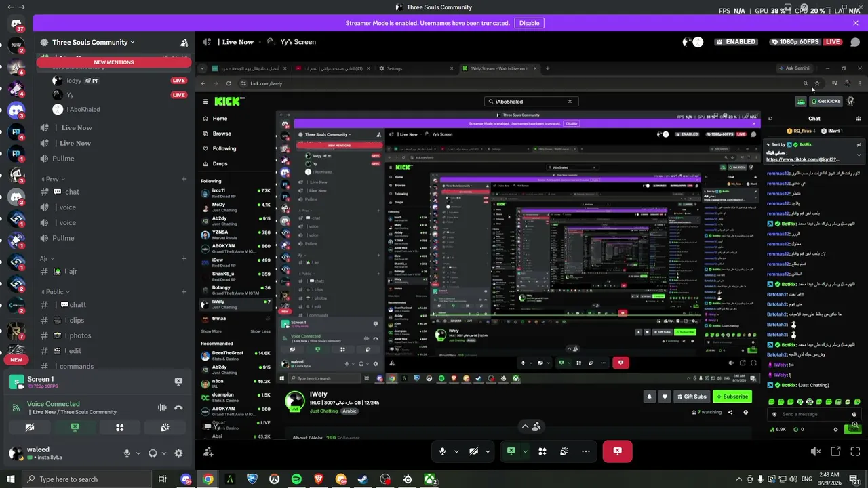
Task: Pop out the stream into a window
Action: (x=835, y=451)
